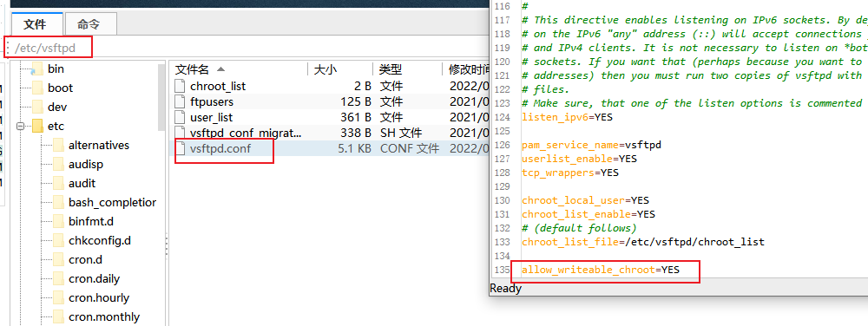Screen dimensions: 868x326
Task: Open the bash_completion folder
Action: [x=112, y=202]
